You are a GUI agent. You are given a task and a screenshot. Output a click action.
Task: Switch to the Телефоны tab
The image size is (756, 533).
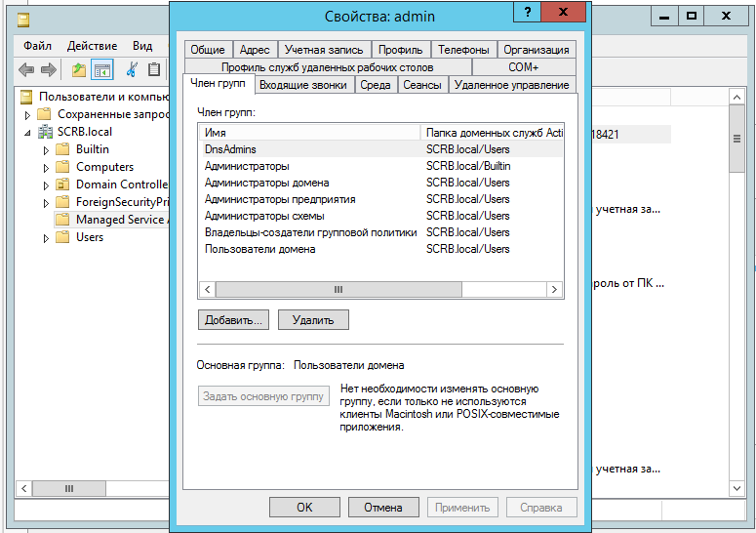point(463,50)
